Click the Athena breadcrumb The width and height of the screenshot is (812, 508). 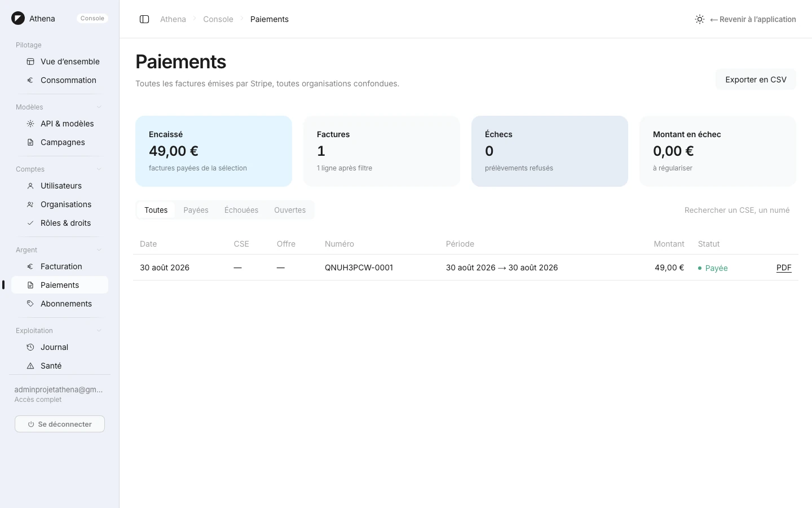pos(173,19)
